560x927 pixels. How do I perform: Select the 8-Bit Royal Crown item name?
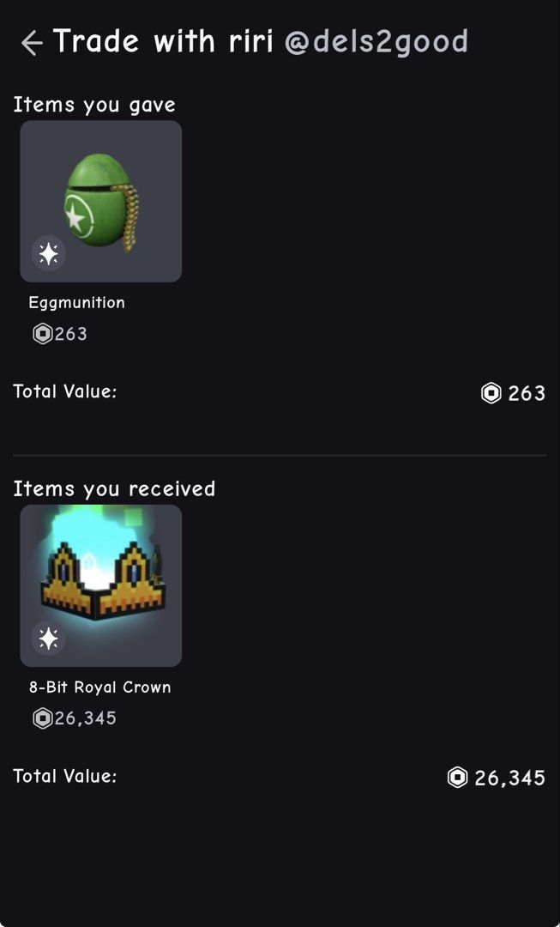coord(99,688)
